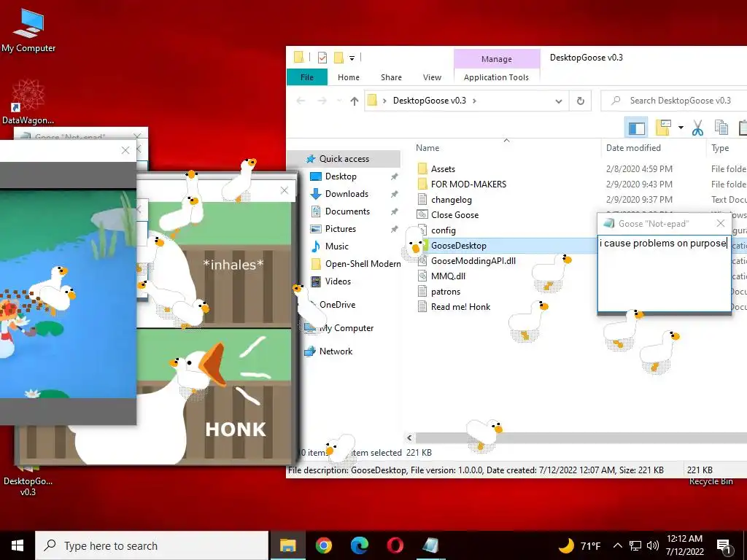This screenshot has width=747, height=560.
Task: Select the Close Goose file
Action: click(x=454, y=215)
